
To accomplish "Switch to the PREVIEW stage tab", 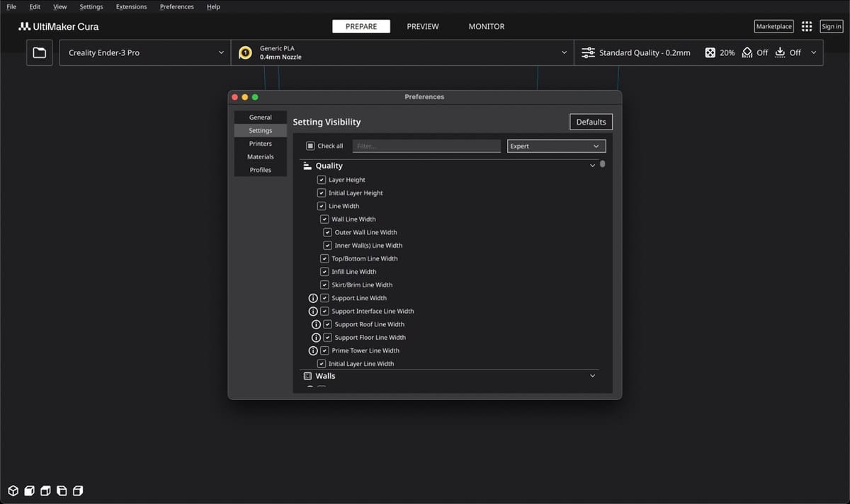I will pyautogui.click(x=423, y=26).
